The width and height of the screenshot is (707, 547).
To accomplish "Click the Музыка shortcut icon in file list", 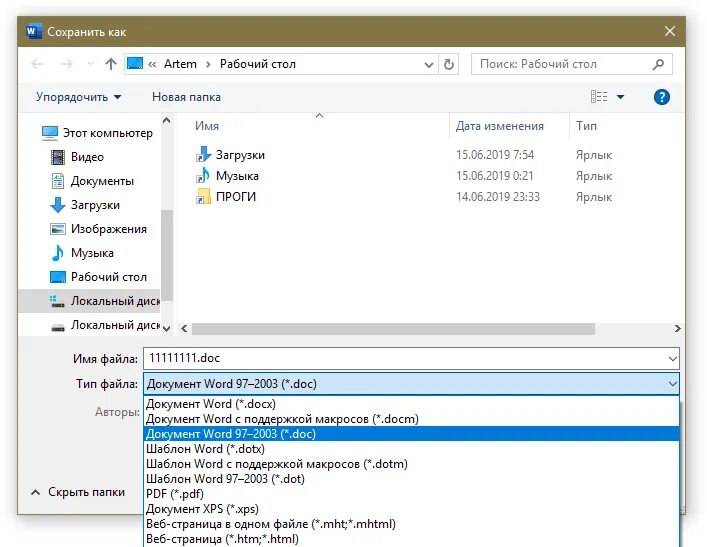I will tap(203, 175).
